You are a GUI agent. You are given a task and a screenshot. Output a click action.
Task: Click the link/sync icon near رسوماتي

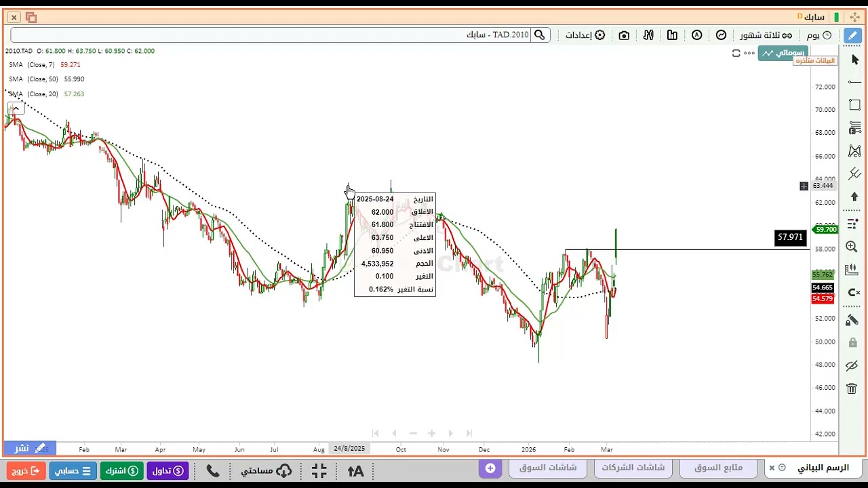click(736, 53)
